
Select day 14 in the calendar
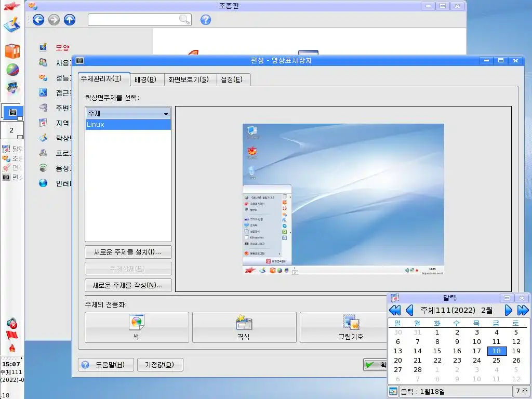click(417, 351)
